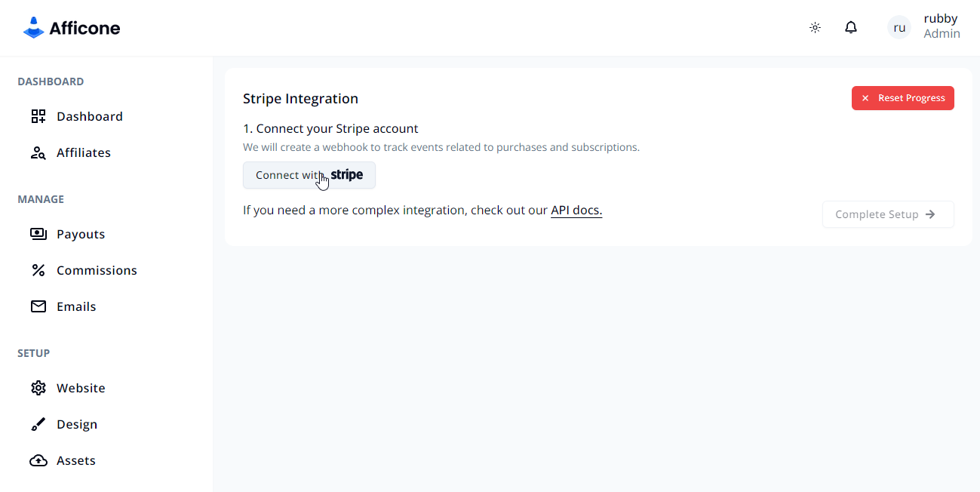This screenshot has height=492, width=980.
Task: Open the rubby Admin profile menu
Action: pyautogui.click(x=941, y=26)
